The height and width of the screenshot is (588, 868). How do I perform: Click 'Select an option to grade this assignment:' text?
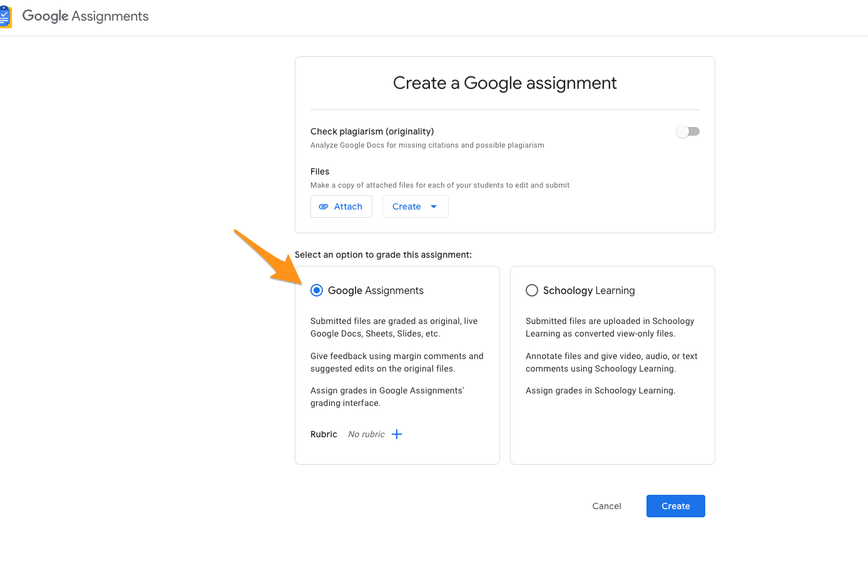click(384, 255)
